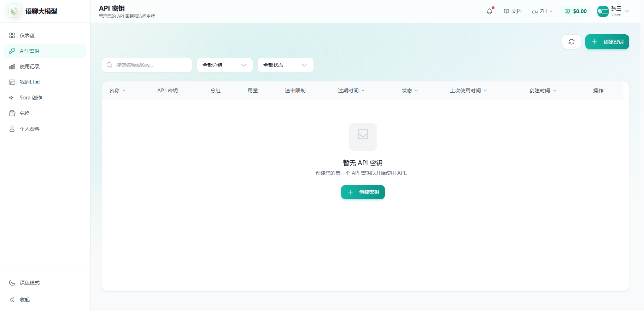Sort by 状态 column
The height and width of the screenshot is (311, 644).
[410, 91]
